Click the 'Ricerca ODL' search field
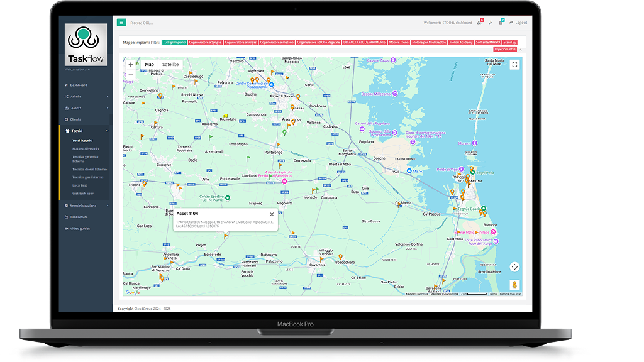Image resolution: width=644 pixels, height=362 pixels. 151,23
